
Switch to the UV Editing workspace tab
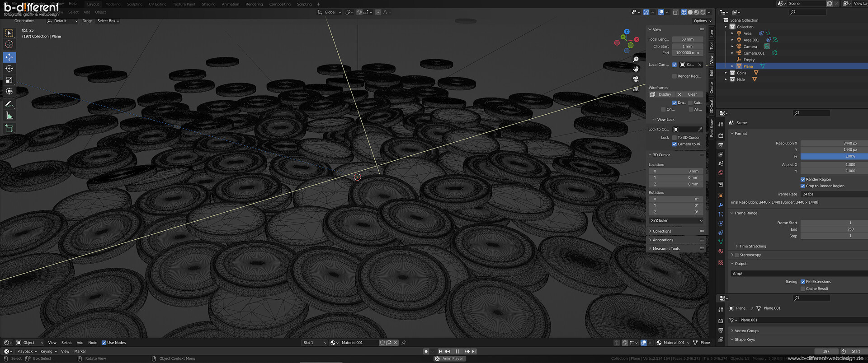pyautogui.click(x=157, y=5)
